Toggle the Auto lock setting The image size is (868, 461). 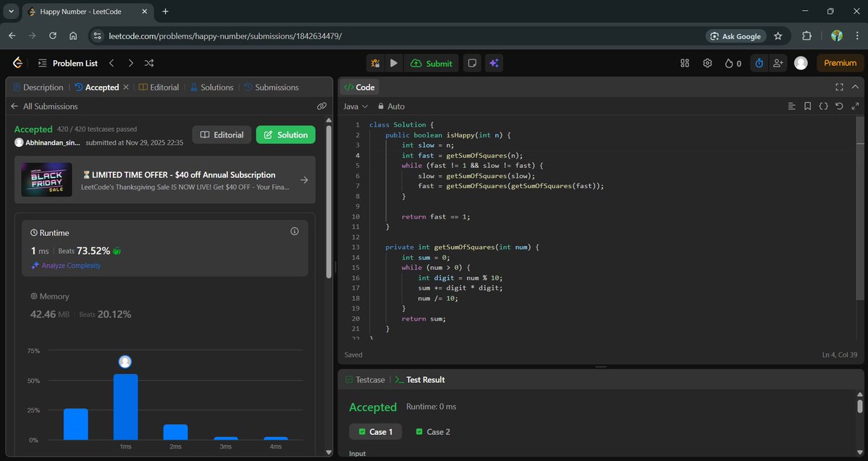[x=392, y=106]
